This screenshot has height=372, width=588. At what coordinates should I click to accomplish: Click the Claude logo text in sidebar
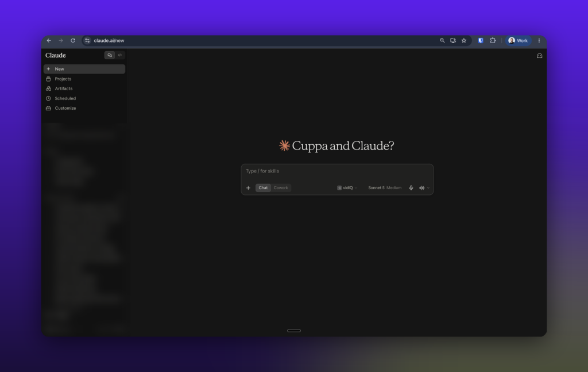click(x=56, y=55)
